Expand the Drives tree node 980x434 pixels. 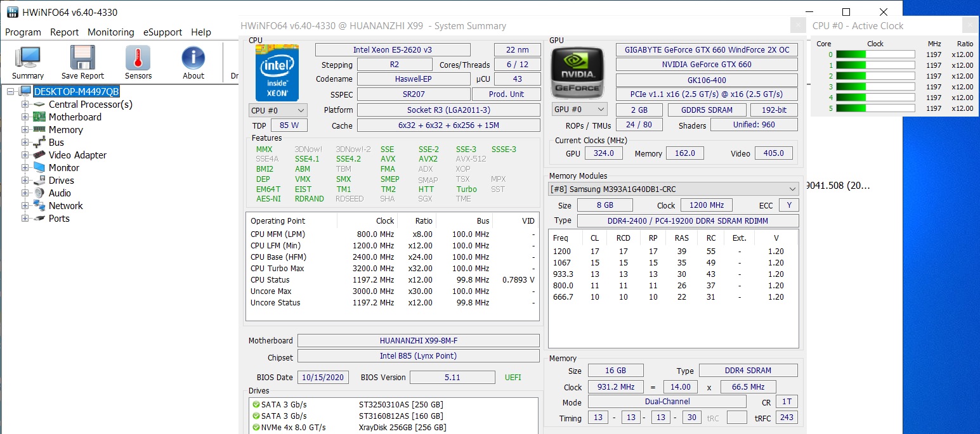(x=25, y=181)
